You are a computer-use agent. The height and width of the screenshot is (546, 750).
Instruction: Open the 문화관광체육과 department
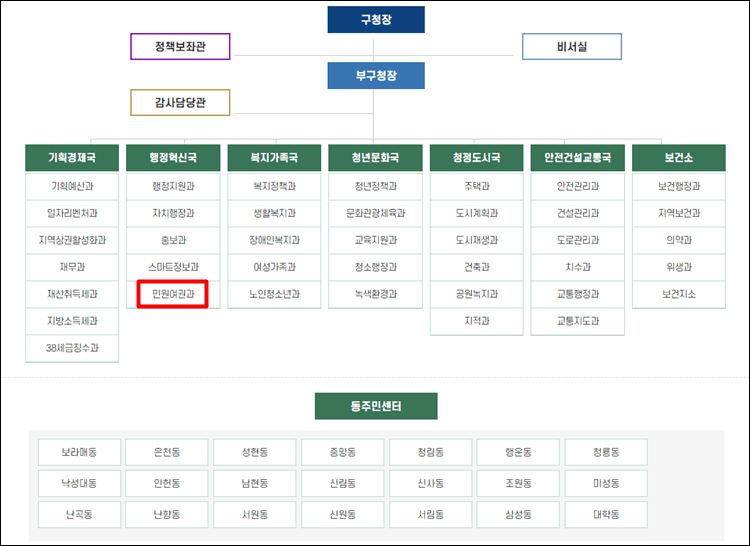click(x=375, y=213)
